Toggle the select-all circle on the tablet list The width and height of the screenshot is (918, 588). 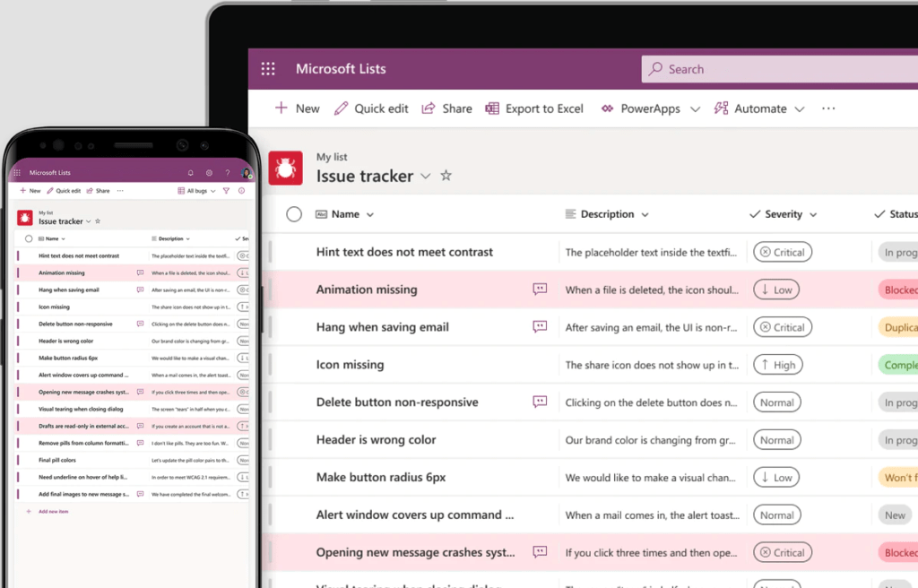click(294, 214)
